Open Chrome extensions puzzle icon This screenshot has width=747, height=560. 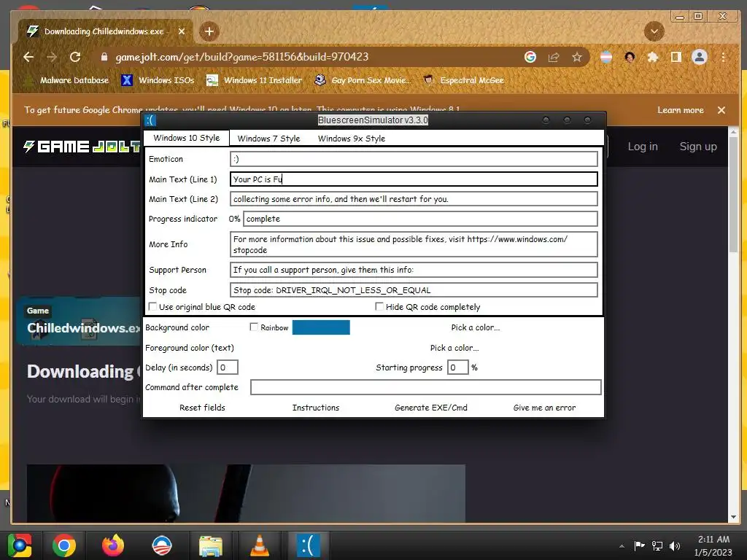coord(653,57)
